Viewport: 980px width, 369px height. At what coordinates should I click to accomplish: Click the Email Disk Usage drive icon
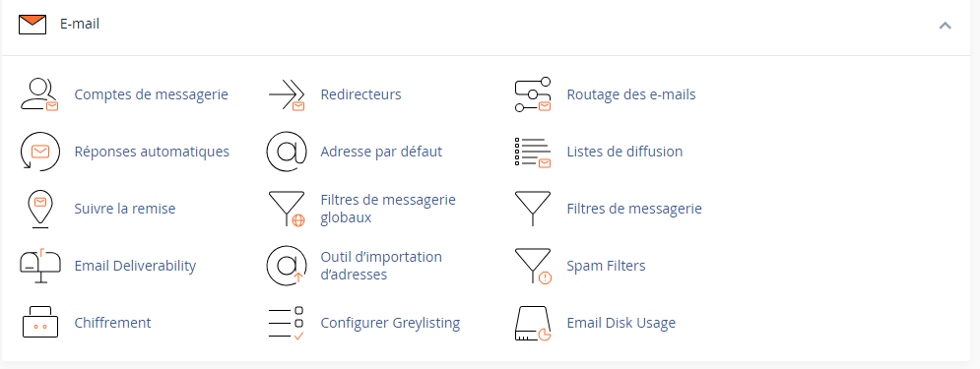coord(533,324)
